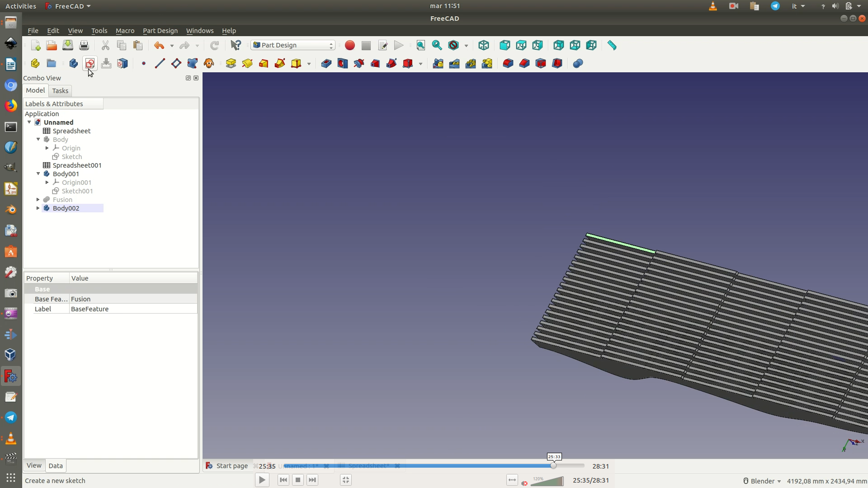This screenshot has width=868, height=488.
Task: Open the Blender navigation style dropdown
Action: pyautogui.click(x=762, y=481)
